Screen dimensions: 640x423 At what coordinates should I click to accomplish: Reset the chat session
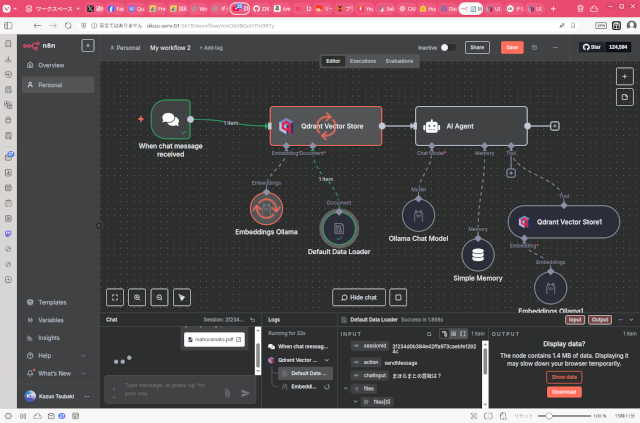tap(253, 320)
